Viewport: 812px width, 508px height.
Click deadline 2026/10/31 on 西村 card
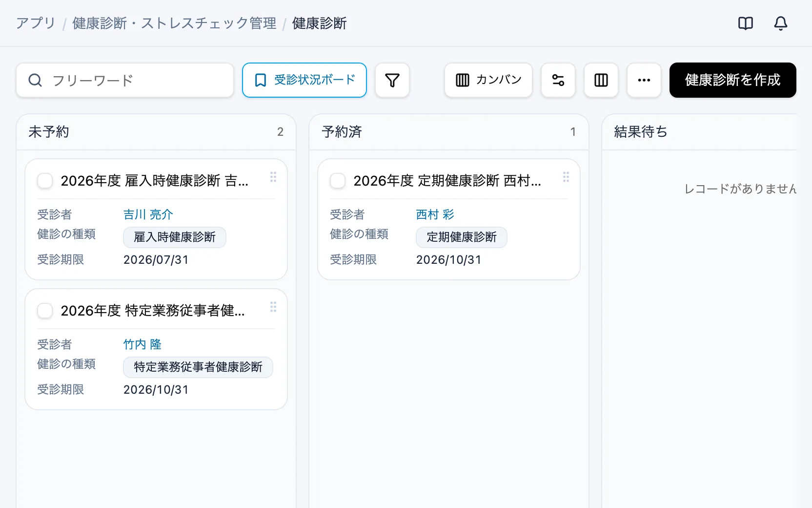[x=448, y=260]
